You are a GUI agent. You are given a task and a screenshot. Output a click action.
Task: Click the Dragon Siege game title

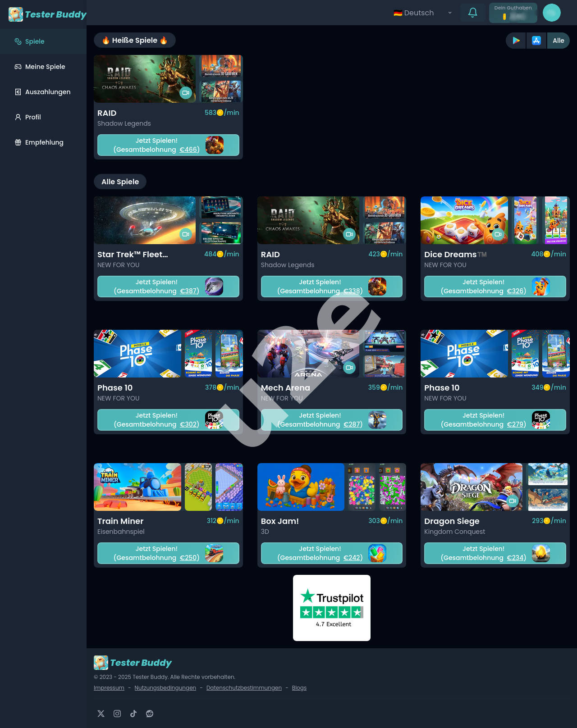[452, 521]
